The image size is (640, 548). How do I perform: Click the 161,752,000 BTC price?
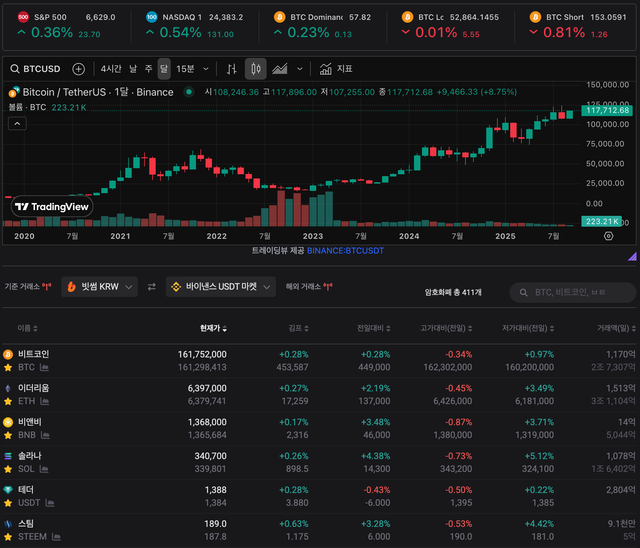pyautogui.click(x=202, y=354)
